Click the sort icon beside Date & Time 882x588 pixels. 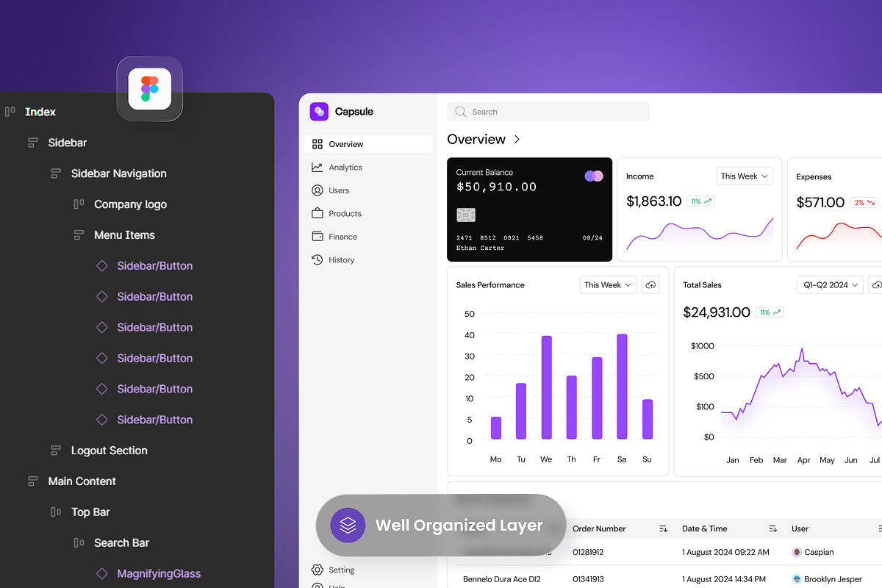(x=772, y=528)
